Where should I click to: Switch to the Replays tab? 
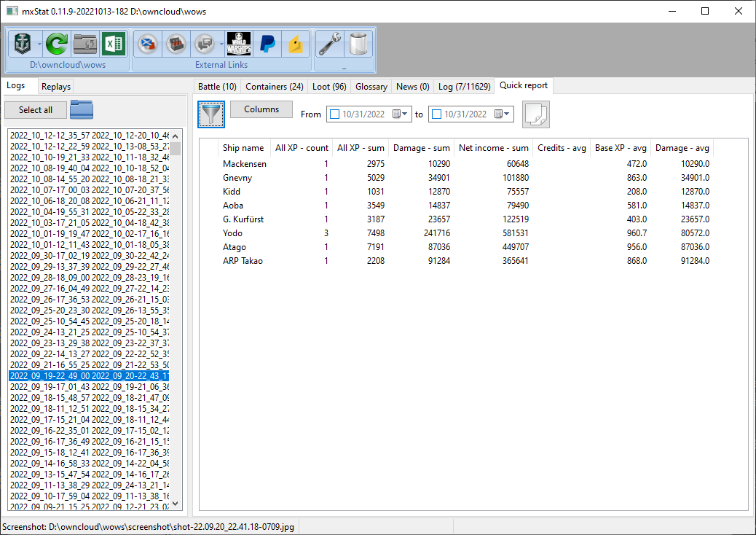pyautogui.click(x=56, y=86)
